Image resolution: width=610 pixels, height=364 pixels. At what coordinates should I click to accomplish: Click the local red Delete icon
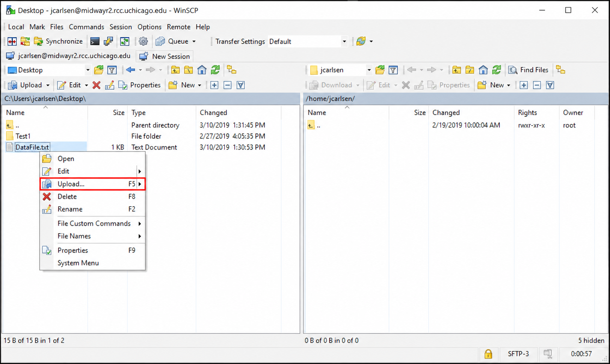tap(97, 85)
